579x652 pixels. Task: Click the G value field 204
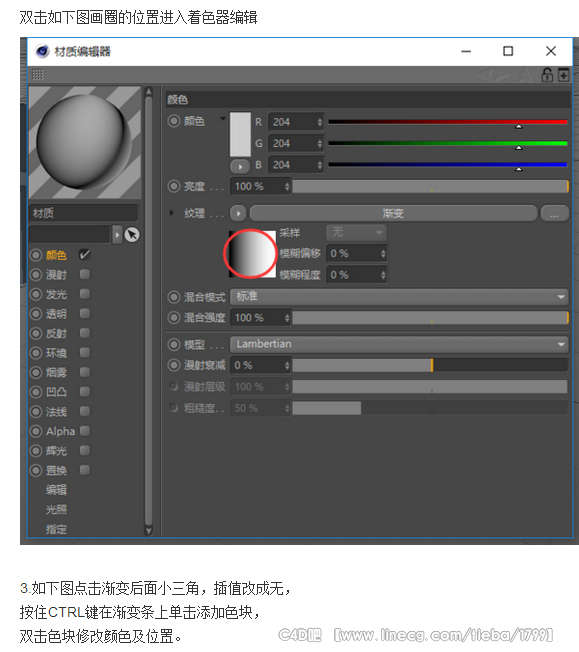tap(295, 143)
